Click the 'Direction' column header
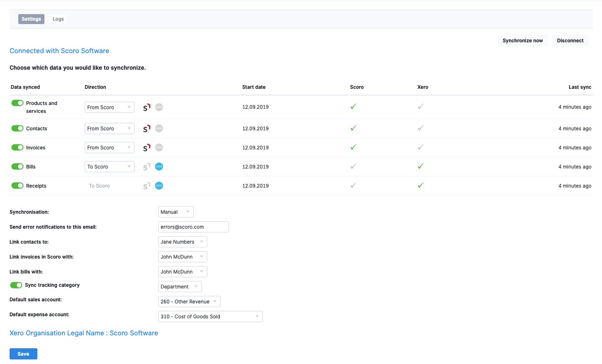The image size is (602, 364). pos(96,87)
